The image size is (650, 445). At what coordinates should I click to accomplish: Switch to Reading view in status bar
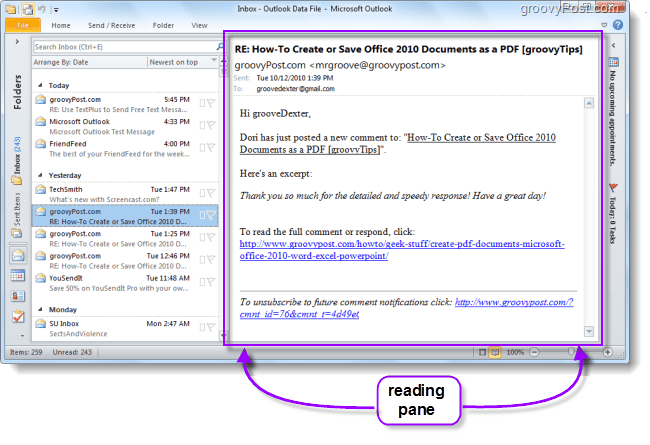[495, 352]
